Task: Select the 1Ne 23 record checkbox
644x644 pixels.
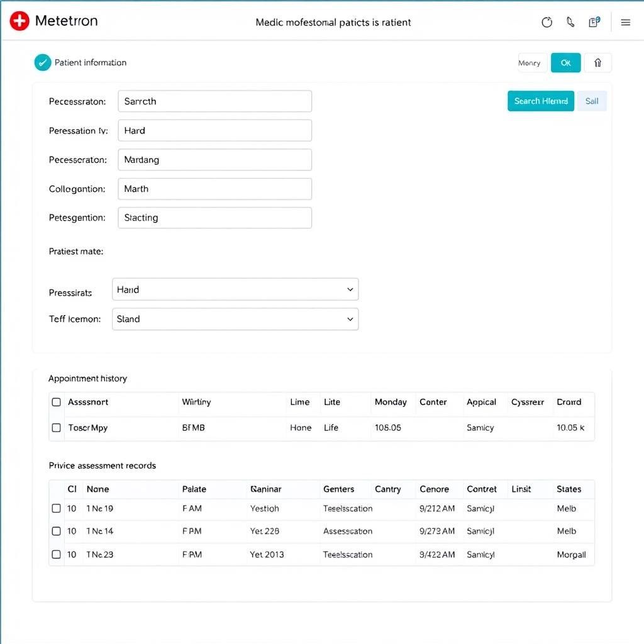Action: [57, 555]
